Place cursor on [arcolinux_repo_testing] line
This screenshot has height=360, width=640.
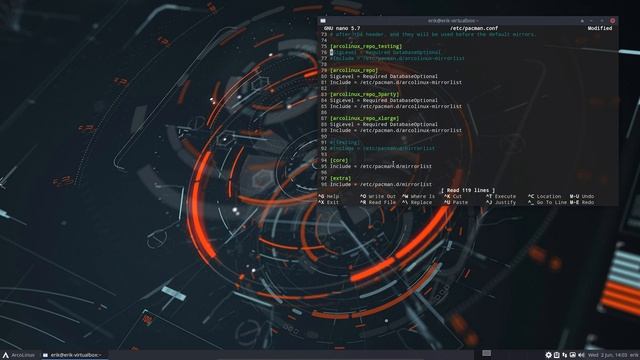tap(366, 47)
